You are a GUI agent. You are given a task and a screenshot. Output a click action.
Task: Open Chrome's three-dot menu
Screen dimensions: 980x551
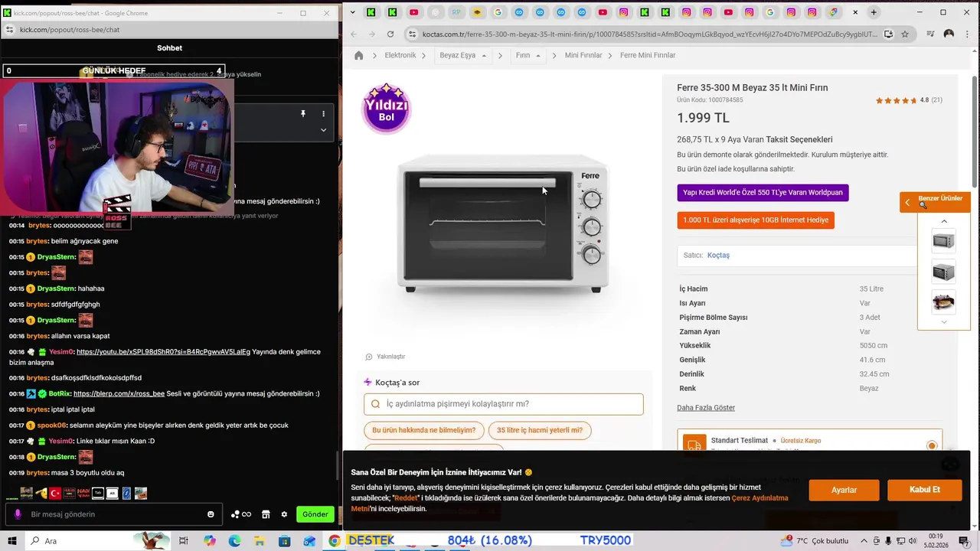point(968,34)
